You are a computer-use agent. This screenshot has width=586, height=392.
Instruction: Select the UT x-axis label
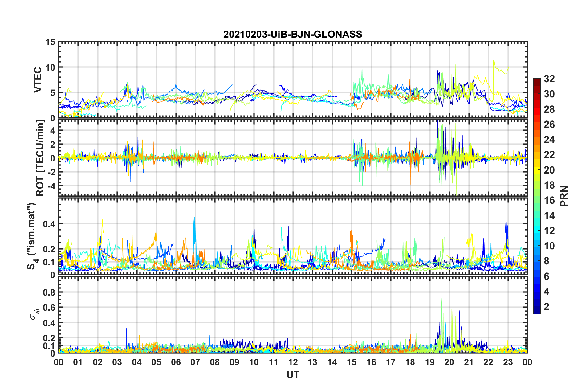tap(293, 375)
